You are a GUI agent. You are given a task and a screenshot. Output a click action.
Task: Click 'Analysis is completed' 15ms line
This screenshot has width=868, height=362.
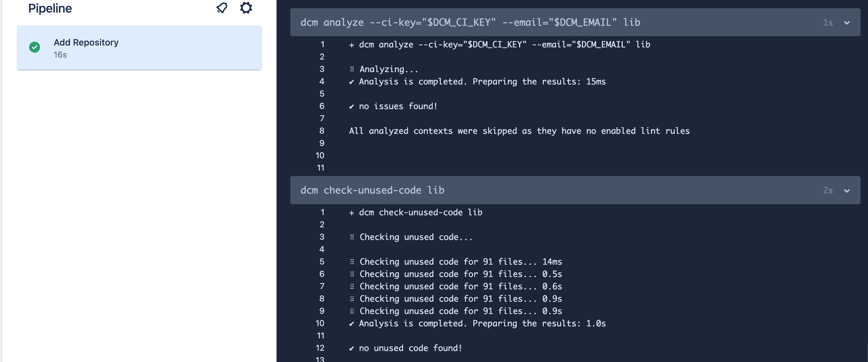[477, 81]
